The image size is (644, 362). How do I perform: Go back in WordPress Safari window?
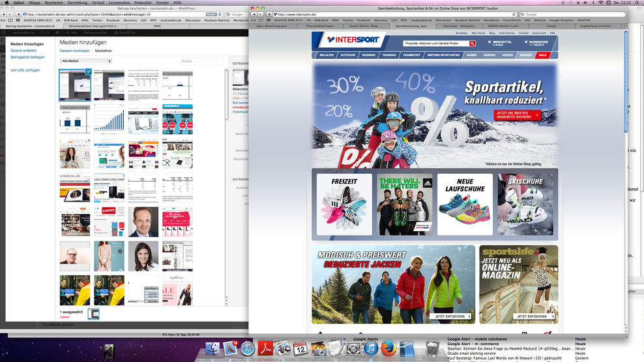pos(4,14)
